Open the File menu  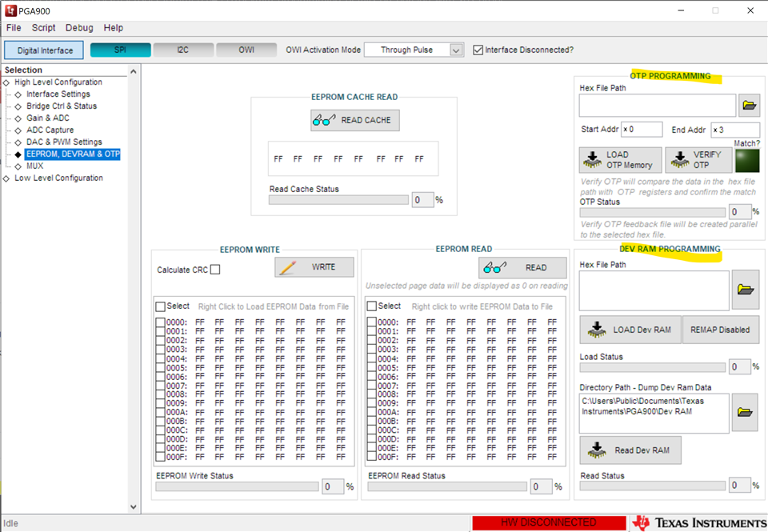point(14,28)
